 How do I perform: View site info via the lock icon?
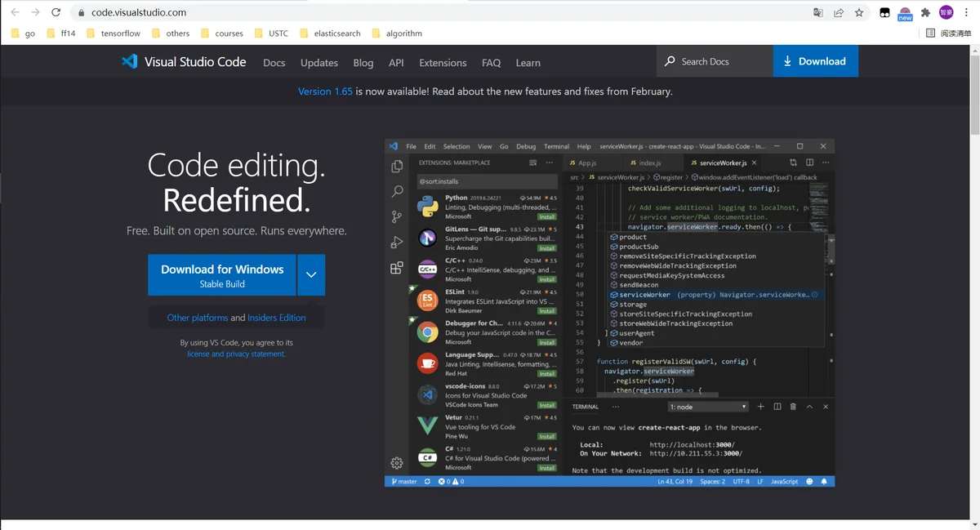(x=81, y=13)
